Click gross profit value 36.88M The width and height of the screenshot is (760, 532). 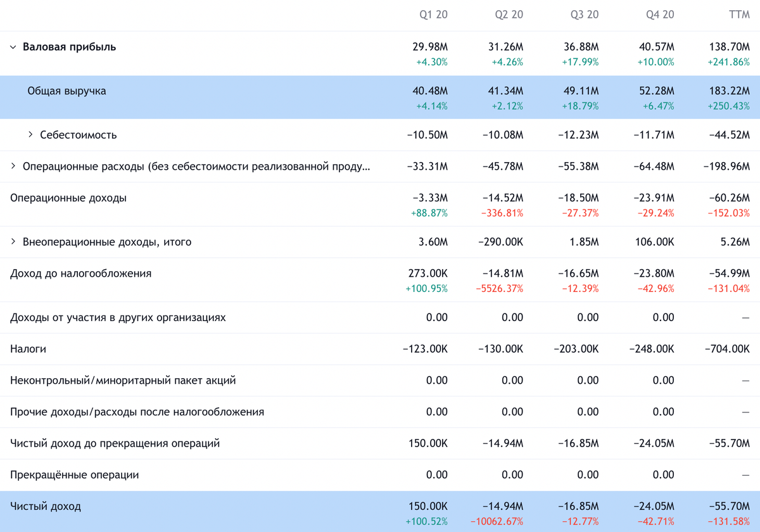coord(581,47)
